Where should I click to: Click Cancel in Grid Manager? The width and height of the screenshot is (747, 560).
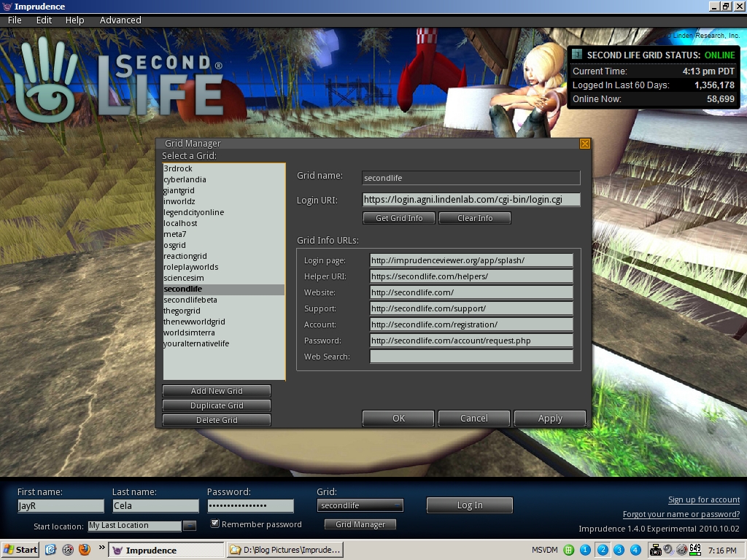coord(474,418)
